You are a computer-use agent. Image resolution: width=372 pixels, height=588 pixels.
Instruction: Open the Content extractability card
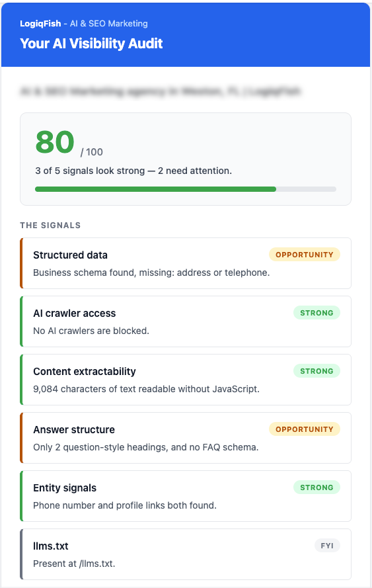tap(186, 380)
